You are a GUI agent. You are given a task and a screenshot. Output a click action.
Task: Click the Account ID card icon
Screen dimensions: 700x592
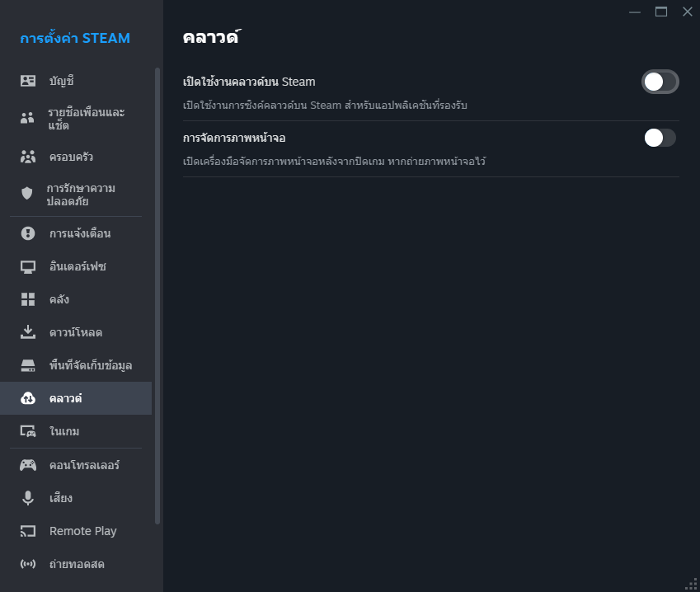click(x=28, y=81)
